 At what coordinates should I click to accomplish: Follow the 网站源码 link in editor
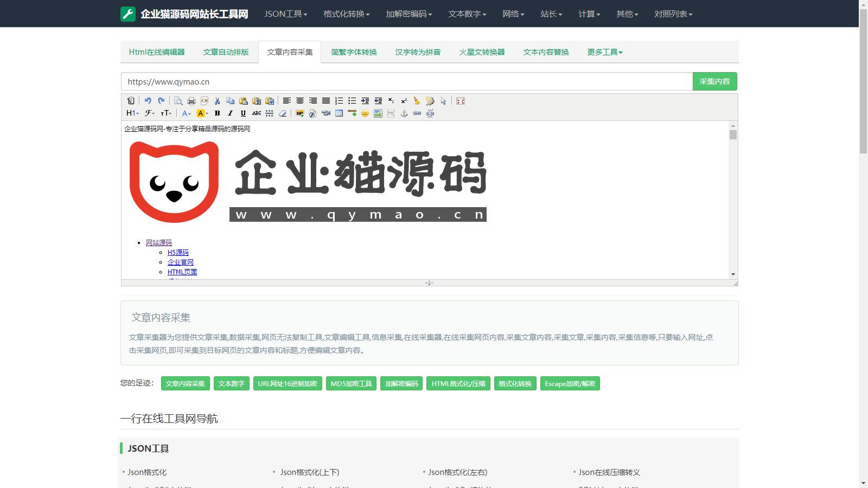158,243
